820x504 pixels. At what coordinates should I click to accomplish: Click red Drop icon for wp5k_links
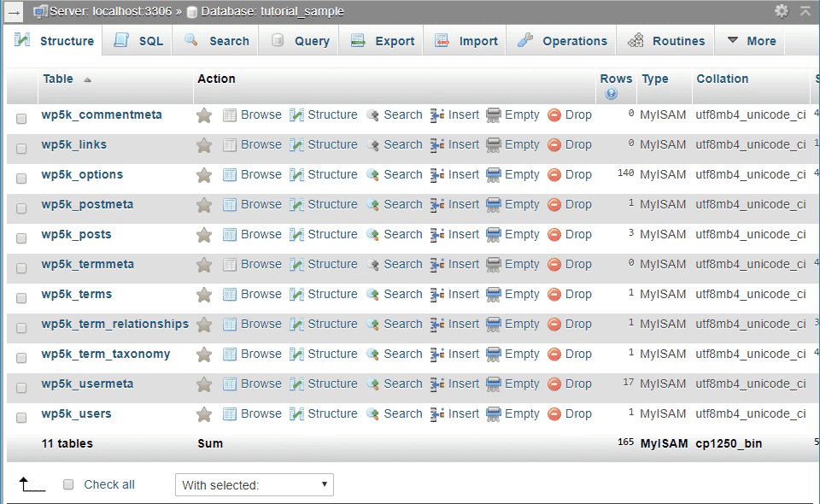554,145
